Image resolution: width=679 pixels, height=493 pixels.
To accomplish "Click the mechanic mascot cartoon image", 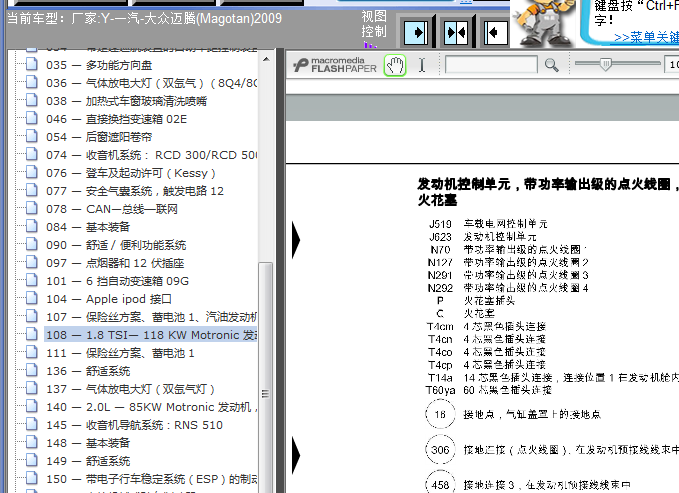I will tap(543, 23).
